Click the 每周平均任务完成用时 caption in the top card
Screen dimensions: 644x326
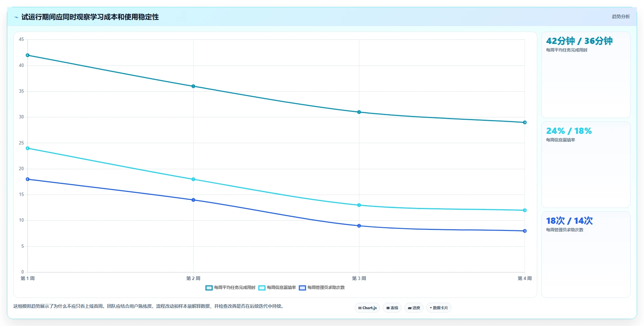566,50
